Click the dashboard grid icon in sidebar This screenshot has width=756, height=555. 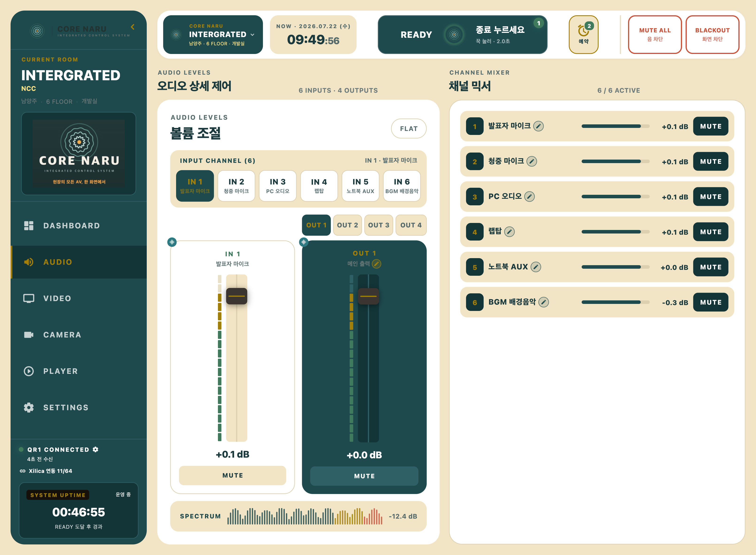point(29,226)
